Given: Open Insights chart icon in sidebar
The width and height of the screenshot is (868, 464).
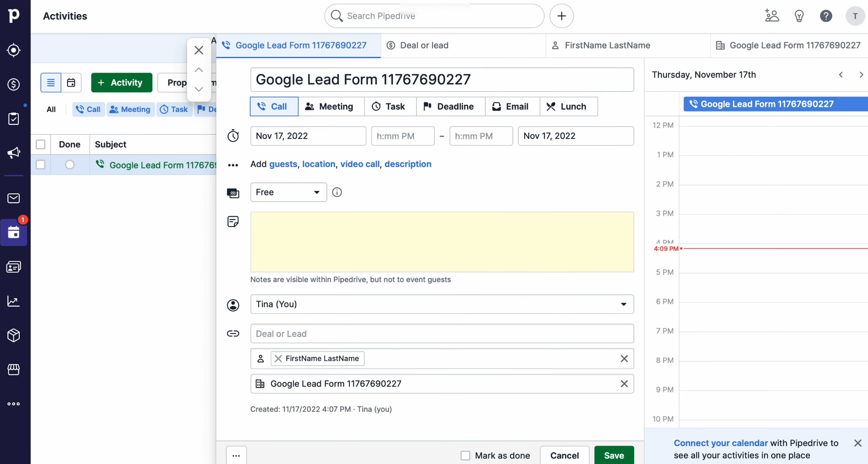Looking at the screenshot, I should [14, 301].
